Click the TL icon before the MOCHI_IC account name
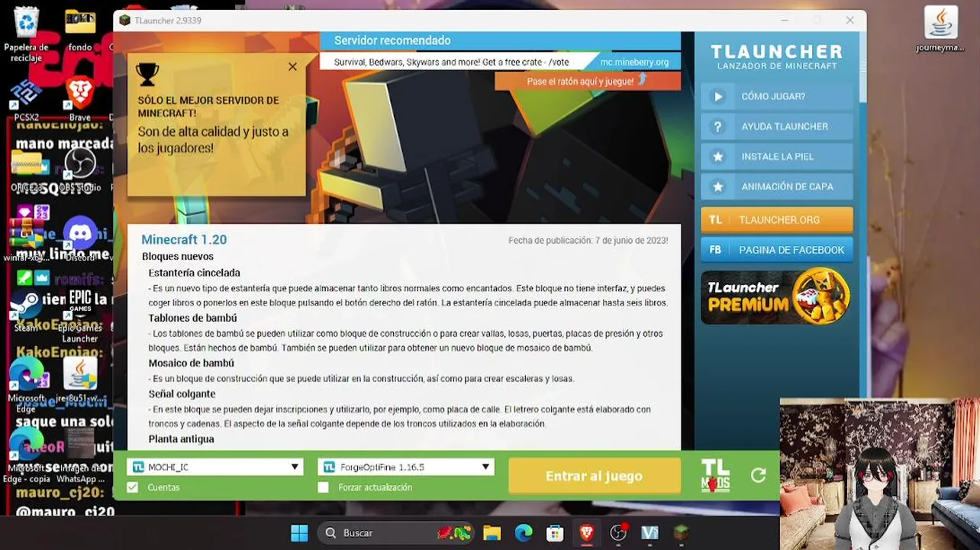The width and height of the screenshot is (980, 550). (138, 467)
